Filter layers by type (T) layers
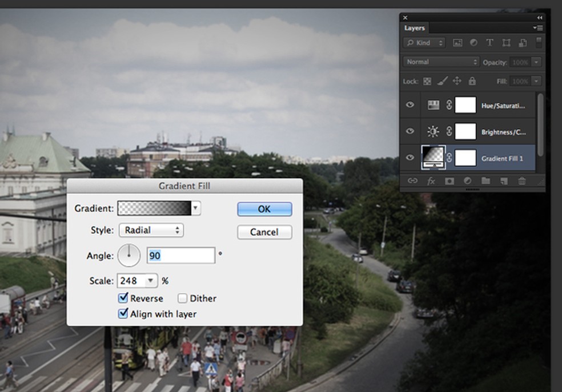 [489, 43]
